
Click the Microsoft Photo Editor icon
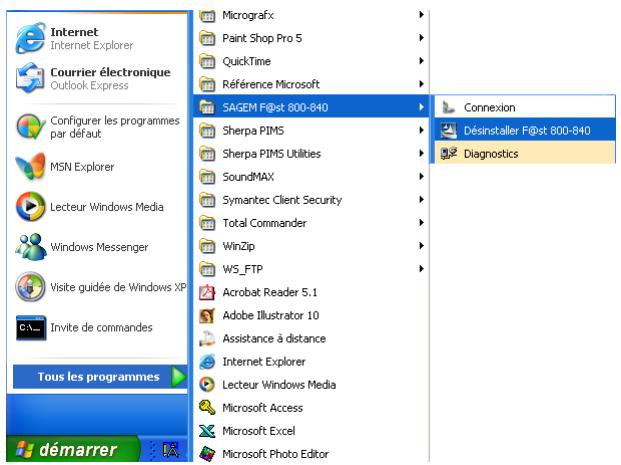coord(207,454)
